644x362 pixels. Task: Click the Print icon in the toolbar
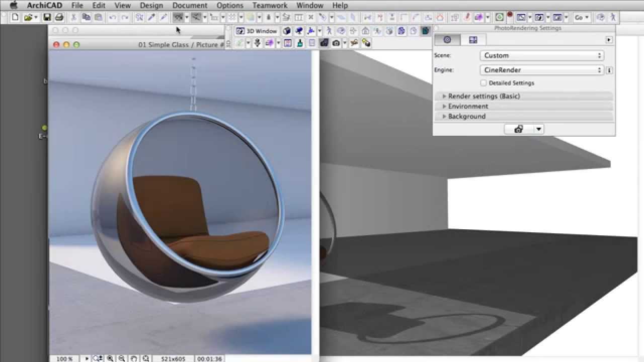pos(59,17)
